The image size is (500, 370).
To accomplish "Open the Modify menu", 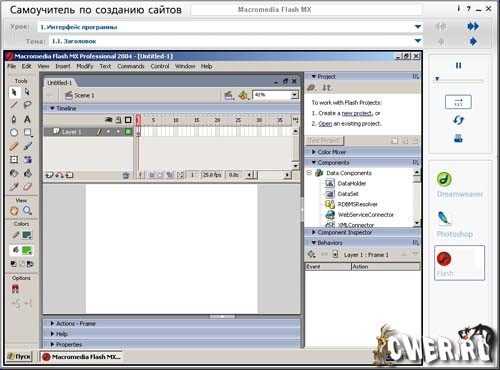I will 85,66.
